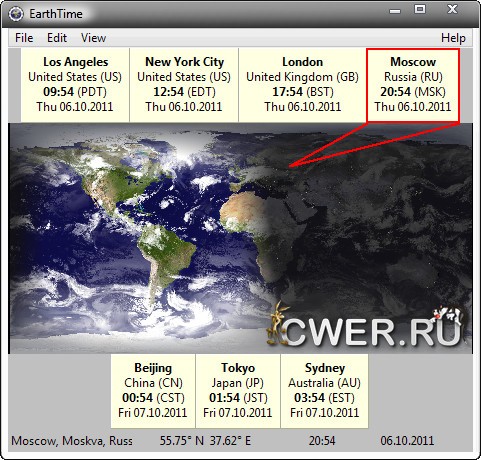Click '09:54 (PDT)' time text
Screen dimensions: 481x460
pyautogui.click(x=75, y=92)
